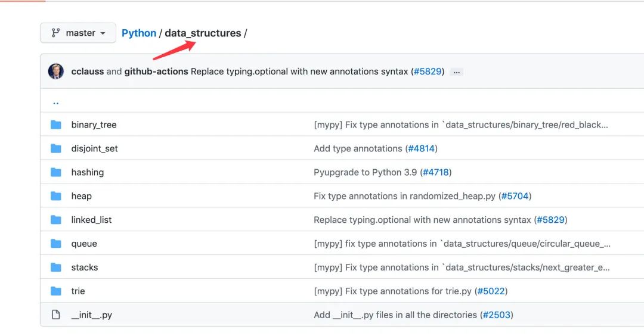This screenshot has width=644, height=336.
Task: Open pull request #5704 link
Action: tap(515, 196)
